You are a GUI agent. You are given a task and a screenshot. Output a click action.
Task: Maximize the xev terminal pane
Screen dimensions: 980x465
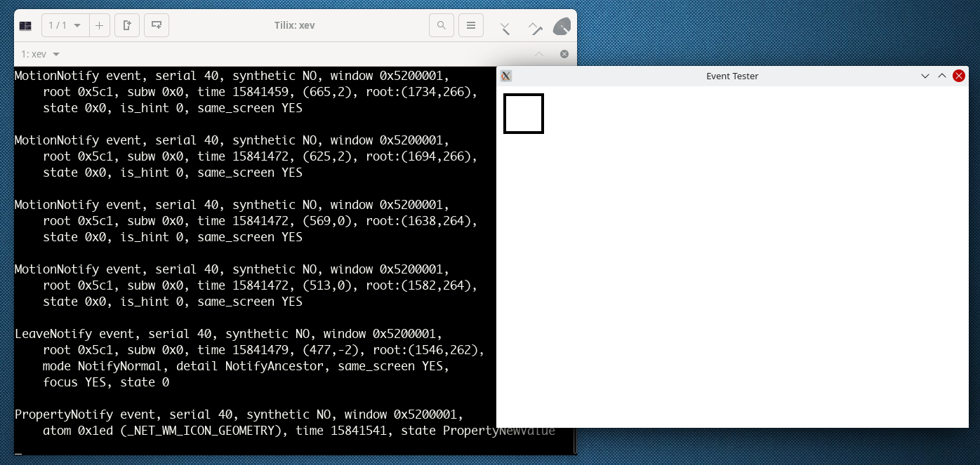(539, 54)
